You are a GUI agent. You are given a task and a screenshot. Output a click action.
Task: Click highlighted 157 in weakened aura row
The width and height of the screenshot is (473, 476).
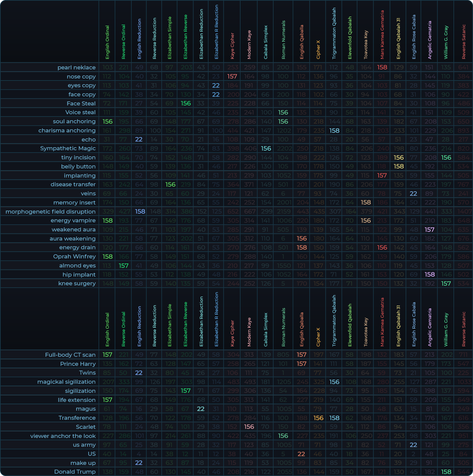pos(430,229)
